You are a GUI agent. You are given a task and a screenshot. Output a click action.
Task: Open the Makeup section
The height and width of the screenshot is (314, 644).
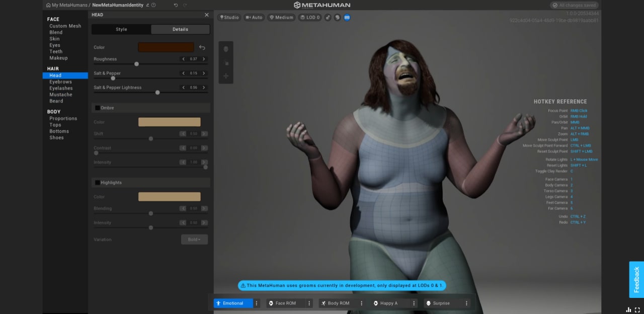pos(58,58)
